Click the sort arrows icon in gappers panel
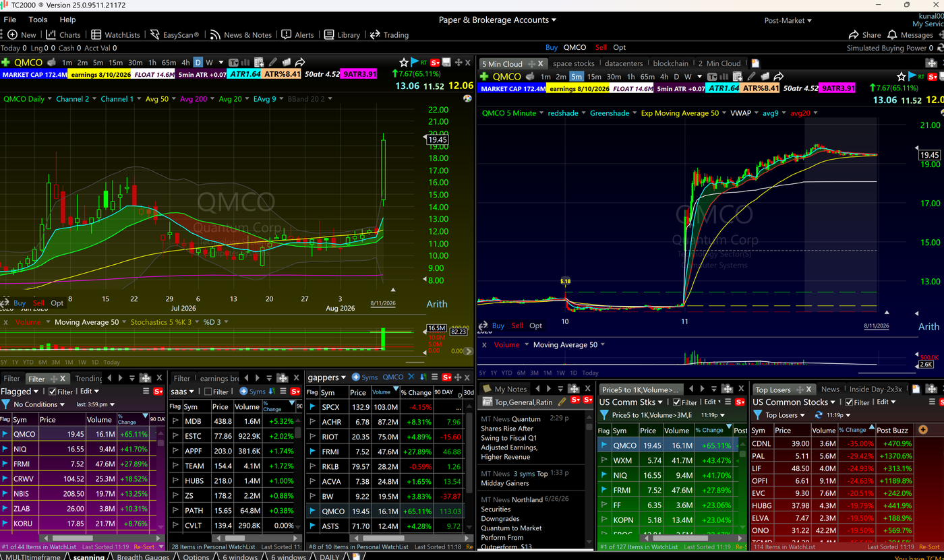The width and height of the screenshot is (944, 560). pos(423,377)
